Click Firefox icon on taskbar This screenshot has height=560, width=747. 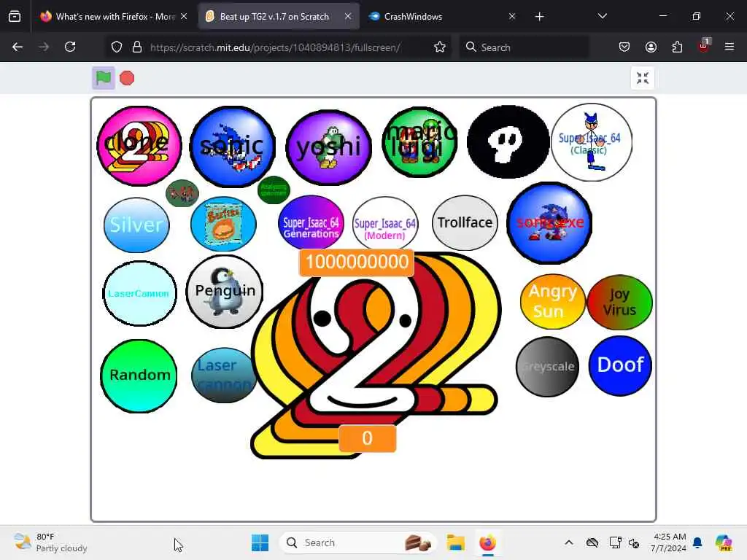coord(487,542)
